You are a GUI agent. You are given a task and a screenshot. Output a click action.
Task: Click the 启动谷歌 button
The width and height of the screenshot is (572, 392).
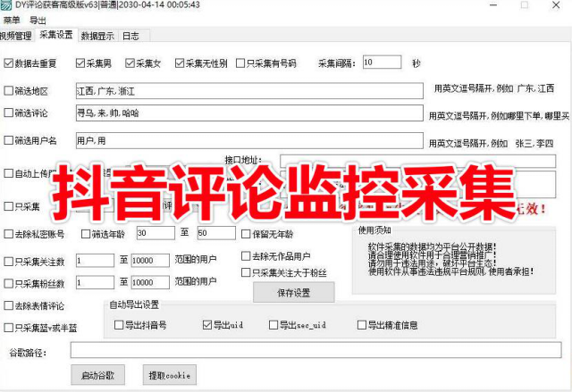point(97,375)
